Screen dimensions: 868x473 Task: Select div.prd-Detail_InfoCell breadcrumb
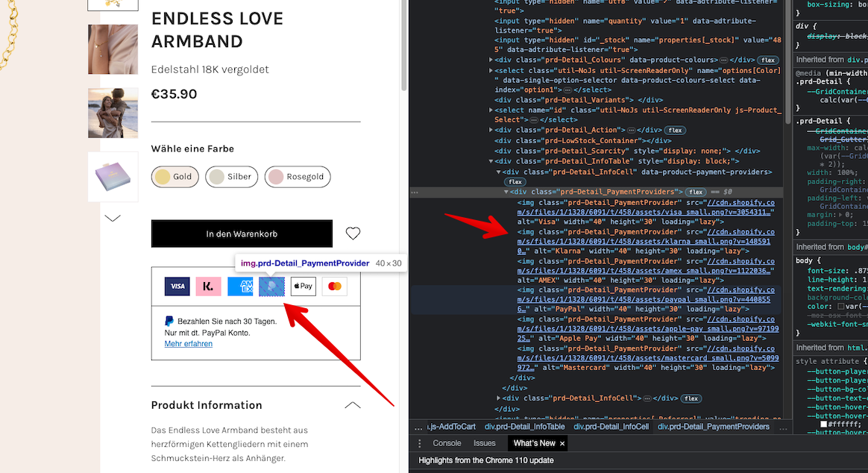tap(611, 427)
